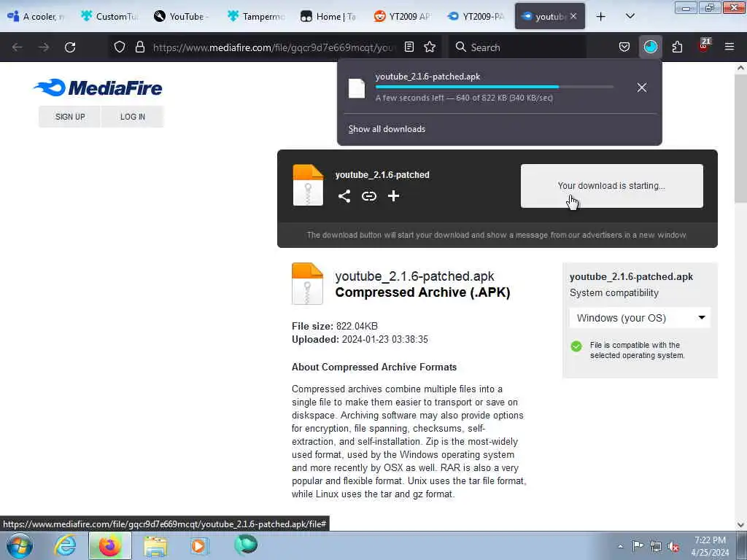This screenshot has height=560, width=747.
Task: Open the downloads progress toolbar button
Action: click(650, 47)
